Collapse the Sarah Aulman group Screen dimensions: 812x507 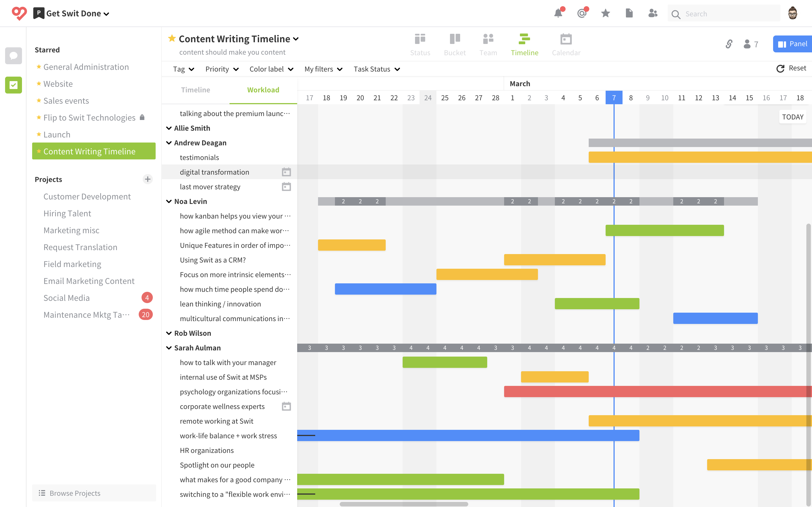pyautogui.click(x=169, y=348)
